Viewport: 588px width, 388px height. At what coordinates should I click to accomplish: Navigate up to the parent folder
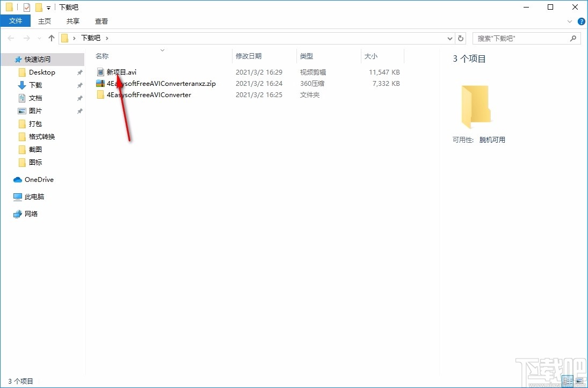click(51, 38)
